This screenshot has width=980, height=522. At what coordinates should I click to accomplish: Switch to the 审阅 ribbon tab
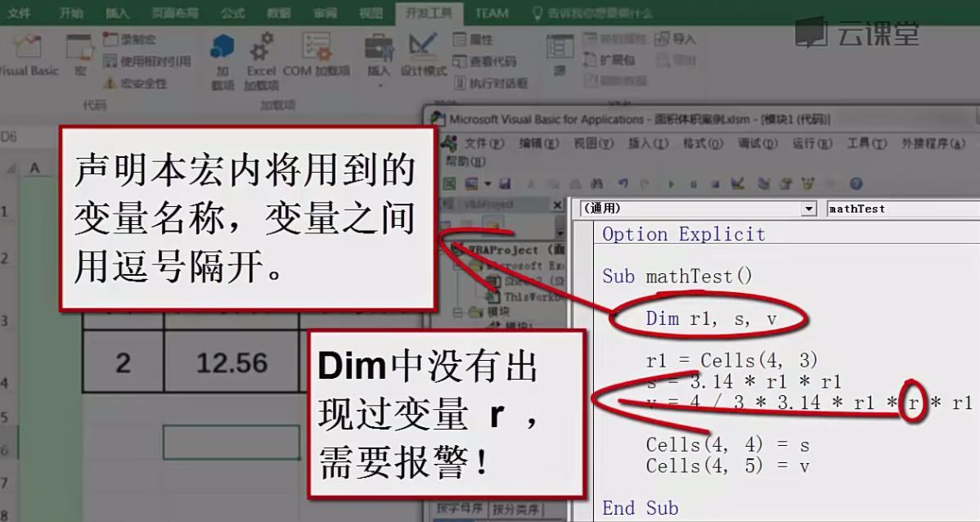point(325,13)
